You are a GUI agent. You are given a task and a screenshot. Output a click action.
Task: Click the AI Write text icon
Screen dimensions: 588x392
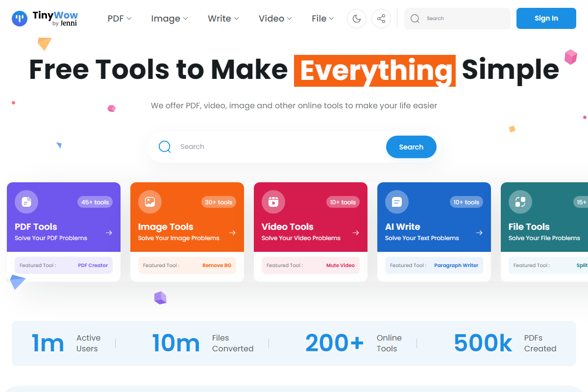pyautogui.click(x=397, y=202)
